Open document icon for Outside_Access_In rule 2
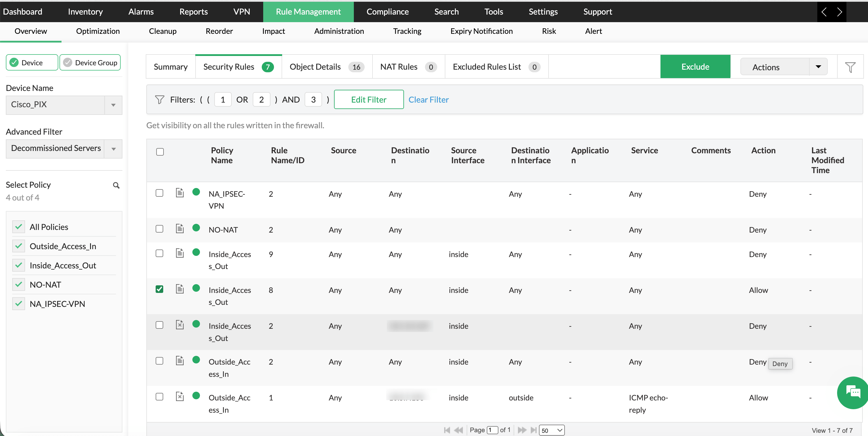 (x=180, y=361)
